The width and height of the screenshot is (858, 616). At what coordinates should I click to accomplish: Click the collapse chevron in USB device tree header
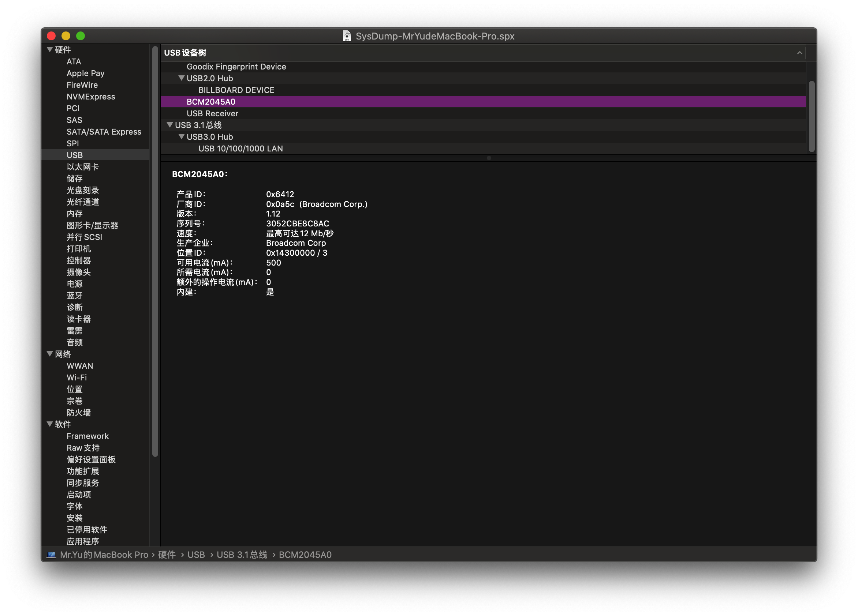point(799,53)
